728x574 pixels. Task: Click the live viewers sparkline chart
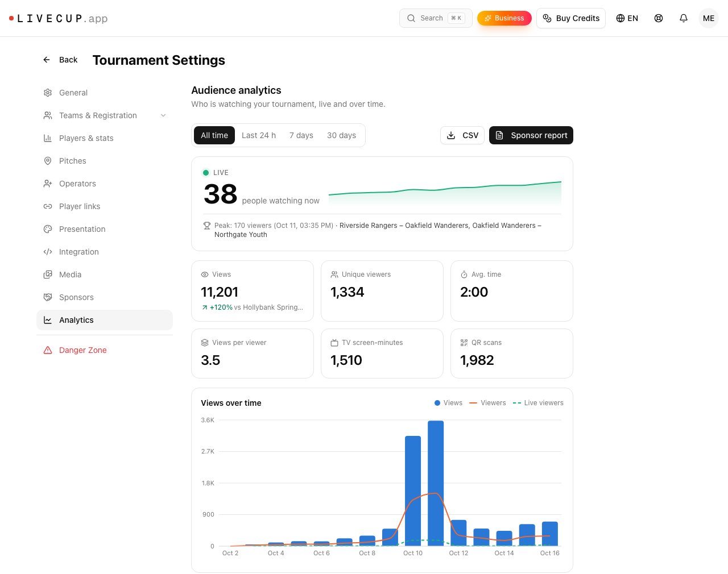(x=445, y=193)
